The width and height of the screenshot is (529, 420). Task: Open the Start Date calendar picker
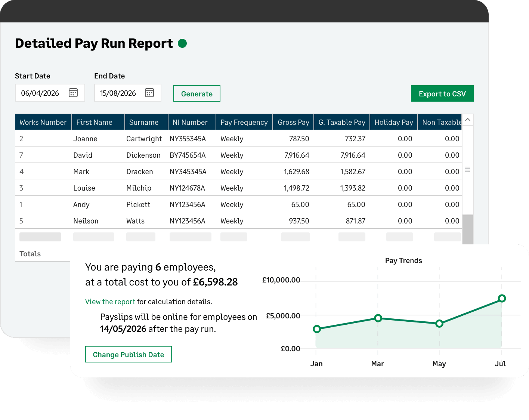coord(73,93)
